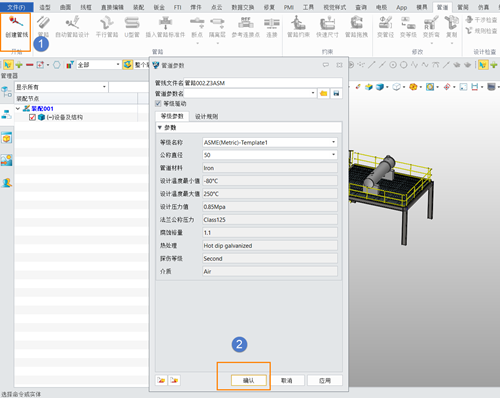500x398 pixels.
Task: Click the 创建管线 create pipeline tool
Action: pyautogui.click(x=16, y=27)
